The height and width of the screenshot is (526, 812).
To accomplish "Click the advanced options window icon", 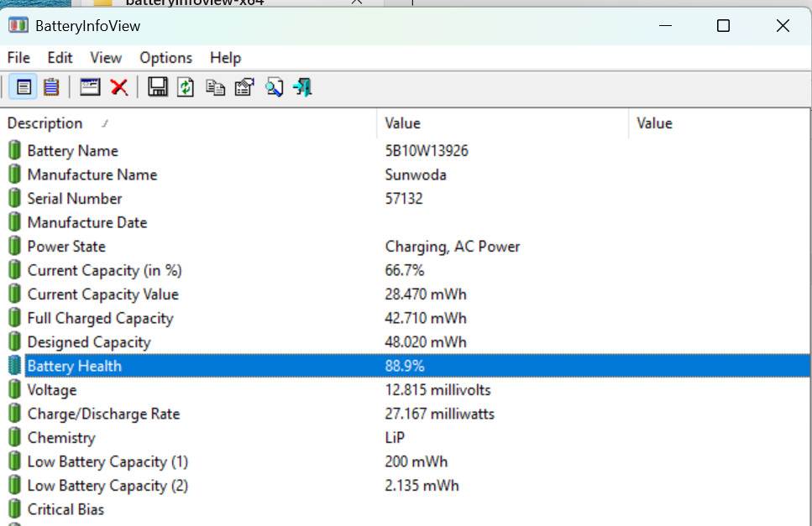I will [90, 87].
